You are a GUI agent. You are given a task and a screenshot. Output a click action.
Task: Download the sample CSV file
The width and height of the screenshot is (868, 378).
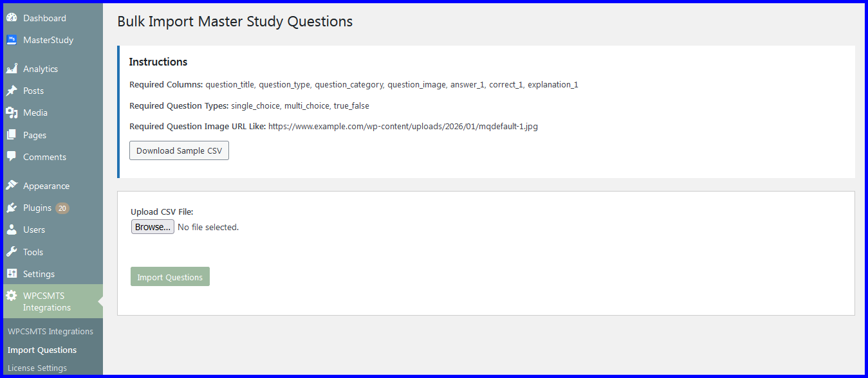pos(179,150)
